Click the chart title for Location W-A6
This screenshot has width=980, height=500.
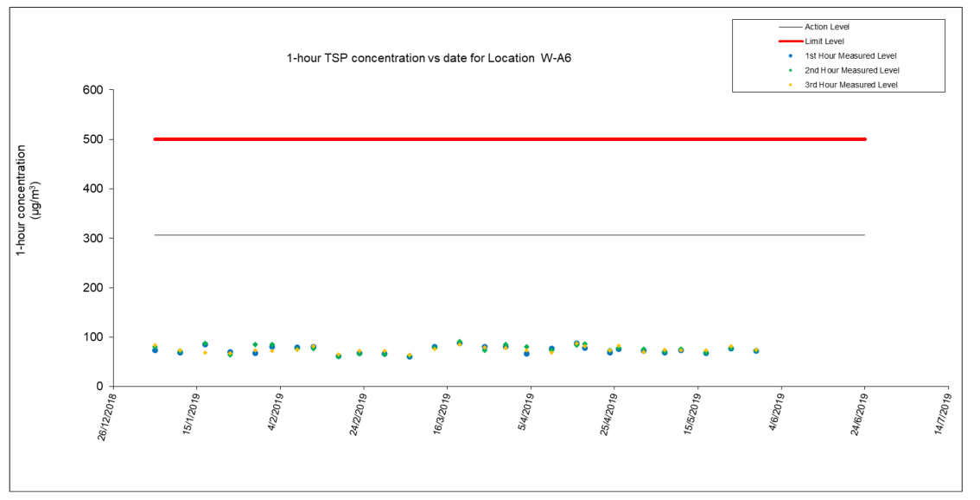[429, 58]
